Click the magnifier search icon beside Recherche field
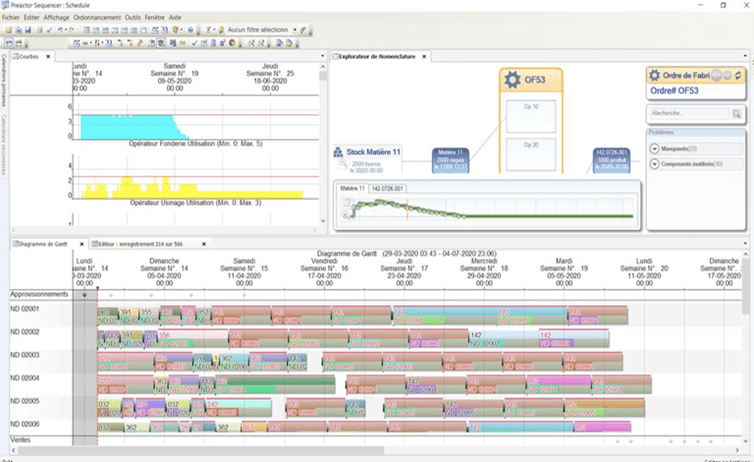 (737, 113)
